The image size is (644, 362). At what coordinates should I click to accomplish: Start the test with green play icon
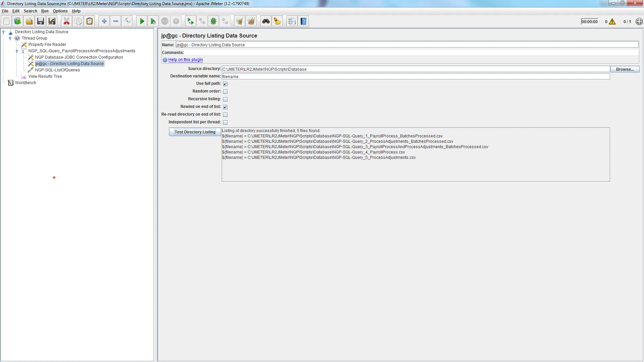point(142,21)
